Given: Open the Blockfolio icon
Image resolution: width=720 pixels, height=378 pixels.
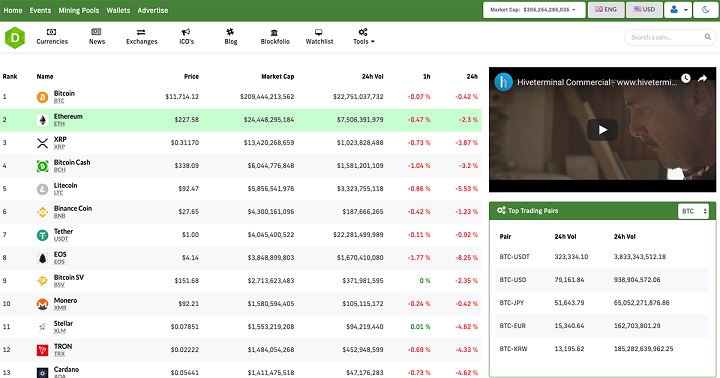Looking at the screenshot, I should click(x=275, y=32).
